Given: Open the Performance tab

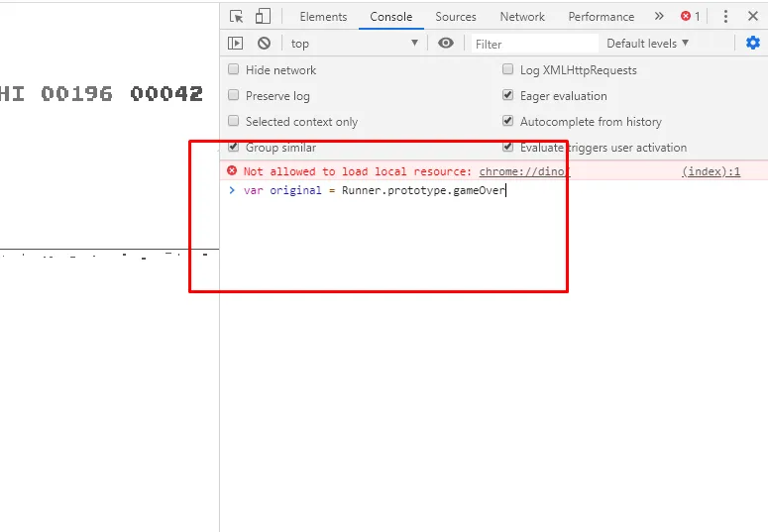Looking at the screenshot, I should (x=601, y=17).
